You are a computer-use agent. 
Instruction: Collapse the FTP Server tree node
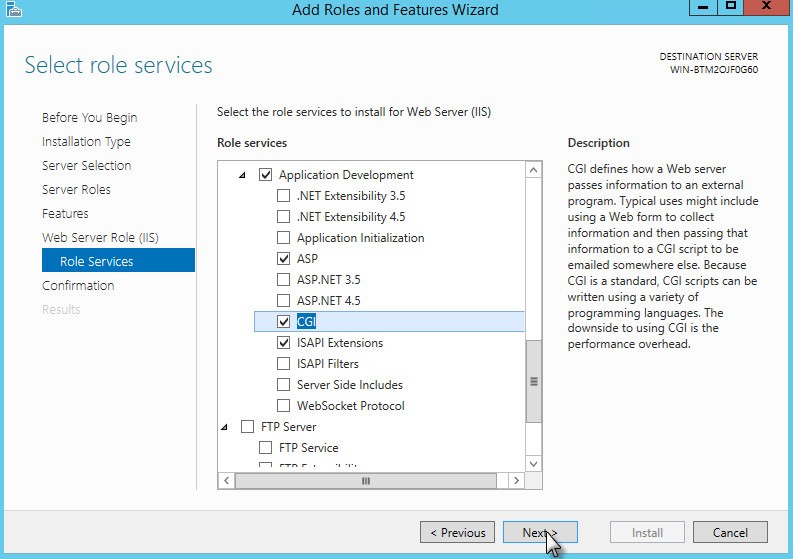coord(225,427)
